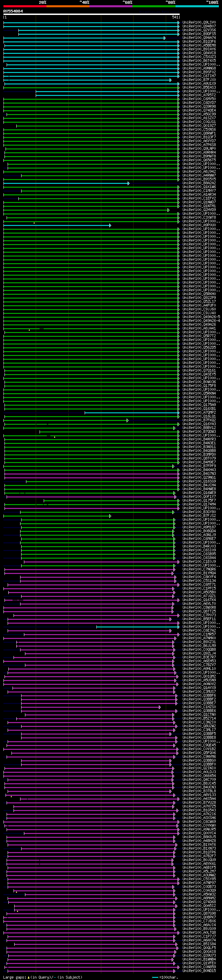Screen dimensions: 222x980
Task: Open hit UniRef100_Q9LSV0
Action: pos(199,23)
